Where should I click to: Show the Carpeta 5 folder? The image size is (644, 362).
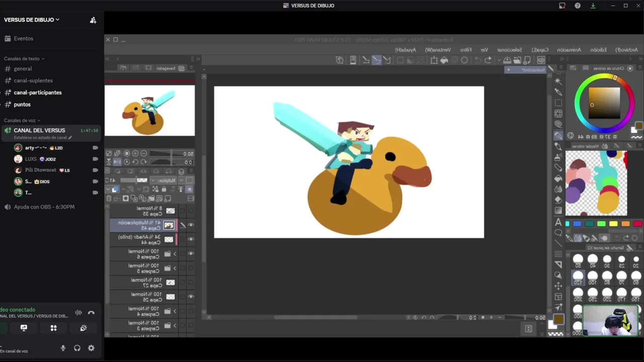(191, 268)
